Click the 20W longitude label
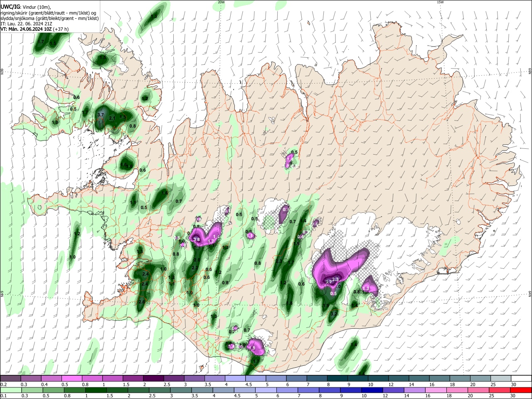The image size is (532, 399). click(221, 2)
